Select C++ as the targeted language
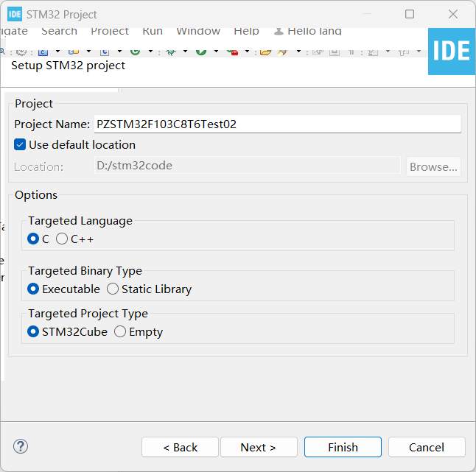Screen dimensions: 476x472 point(62,239)
